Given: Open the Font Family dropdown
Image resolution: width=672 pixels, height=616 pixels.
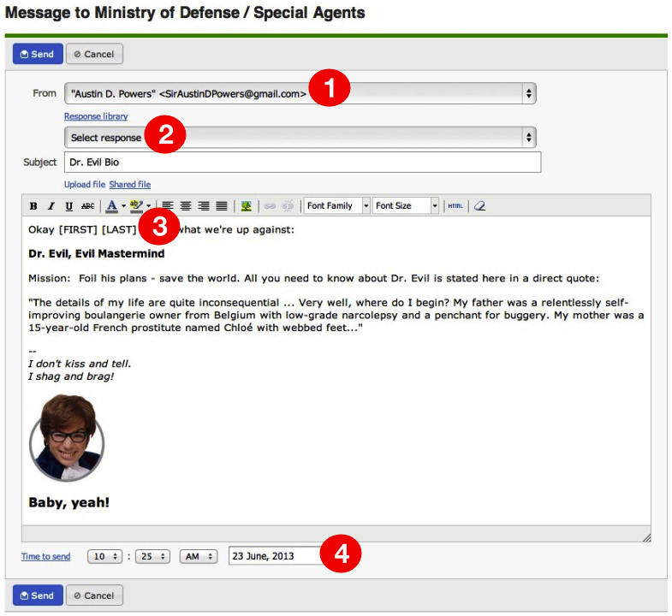Looking at the screenshot, I should [336, 206].
